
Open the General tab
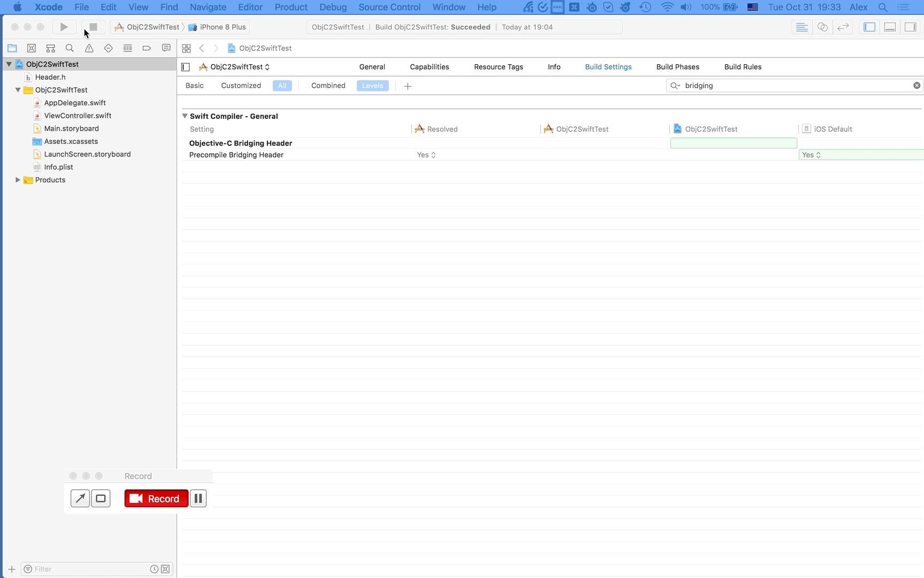pos(372,67)
